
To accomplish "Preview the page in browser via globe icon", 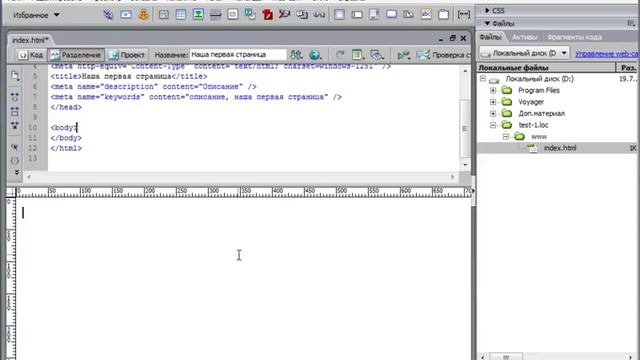I will (x=315, y=55).
